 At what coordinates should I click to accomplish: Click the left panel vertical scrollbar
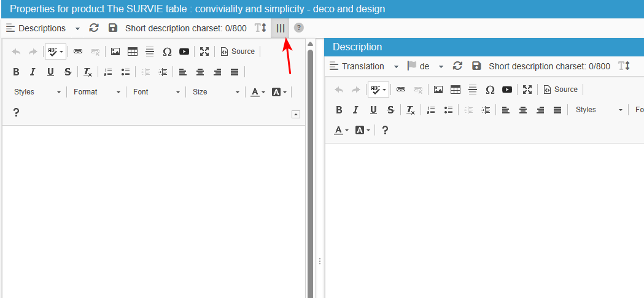pos(311,172)
